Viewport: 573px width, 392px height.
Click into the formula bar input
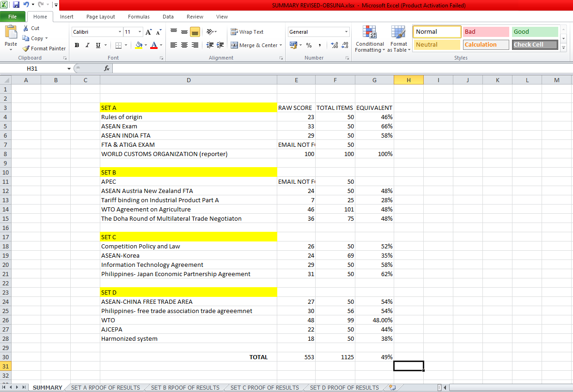click(x=342, y=68)
